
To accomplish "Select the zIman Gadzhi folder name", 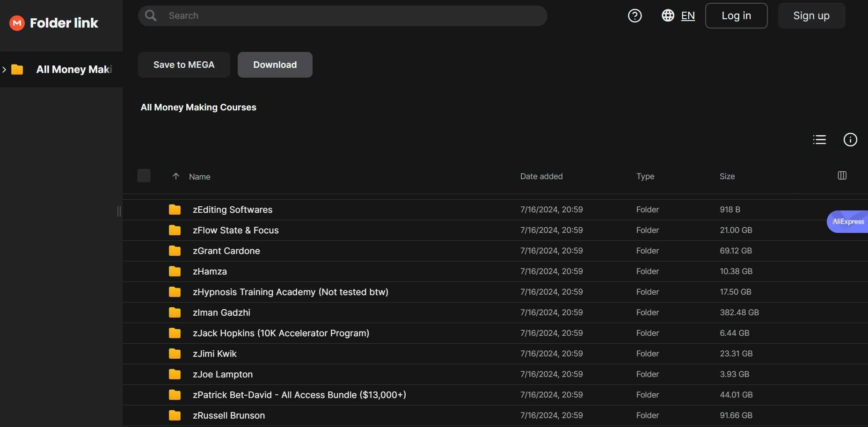I will click(221, 312).
